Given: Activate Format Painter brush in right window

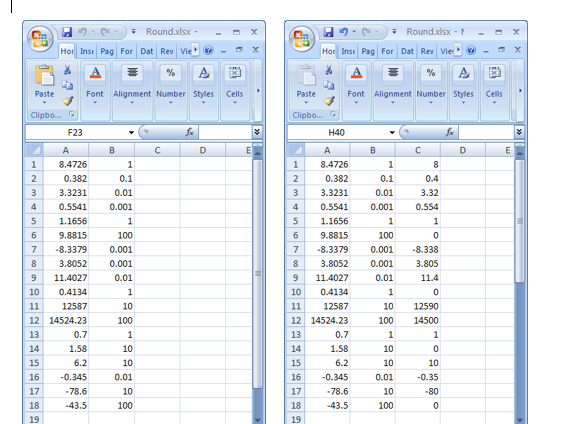Looking at the screenshot, I should [329, 101].
